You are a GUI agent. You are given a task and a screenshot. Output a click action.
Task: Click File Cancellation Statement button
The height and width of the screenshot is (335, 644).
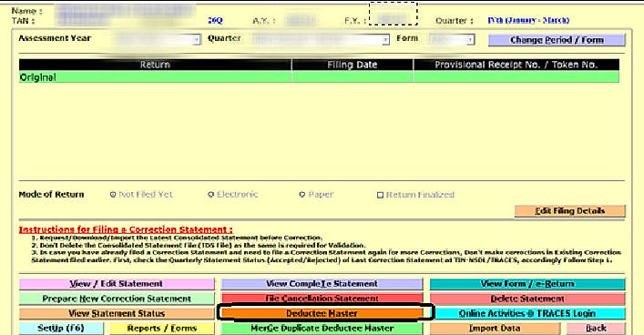[322, 299]
